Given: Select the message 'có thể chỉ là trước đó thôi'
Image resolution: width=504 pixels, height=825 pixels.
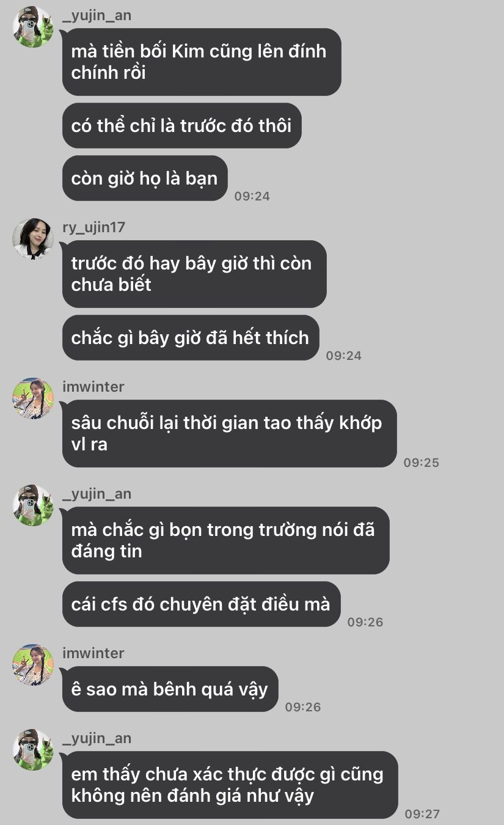Looking at the screenshot, I should pyautogui.click(x=182, y=126).
